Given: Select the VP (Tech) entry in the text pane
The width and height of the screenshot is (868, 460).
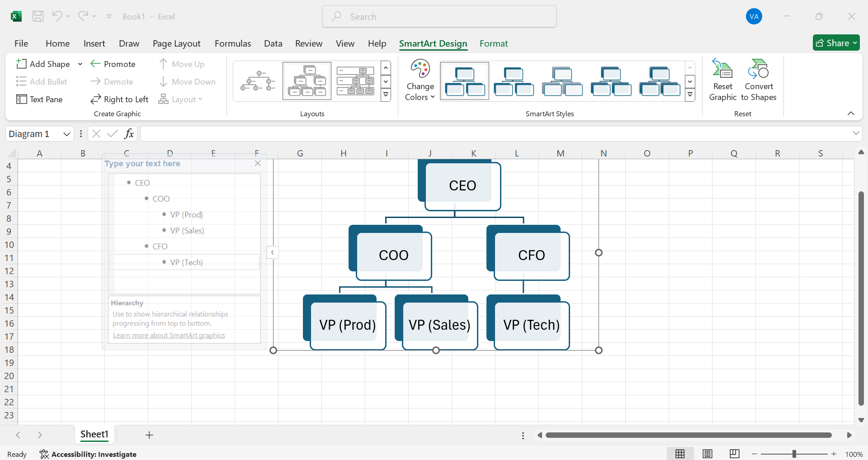Looking at the screenshot, I should coord(186,262).
